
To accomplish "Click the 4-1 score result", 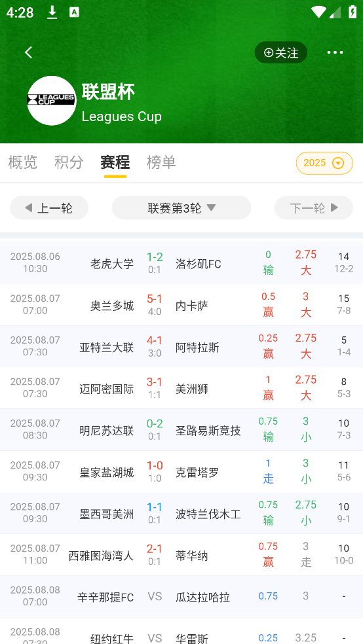I will (155, 341).
